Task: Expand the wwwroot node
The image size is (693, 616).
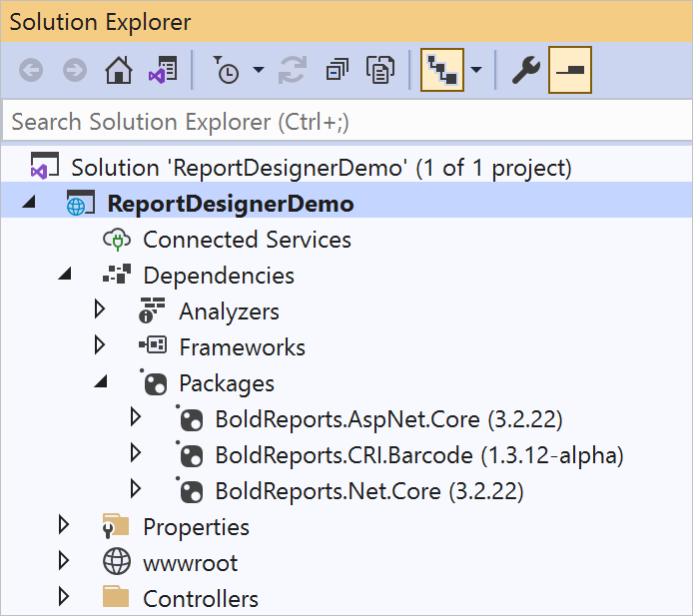Action: click(64, 561)
